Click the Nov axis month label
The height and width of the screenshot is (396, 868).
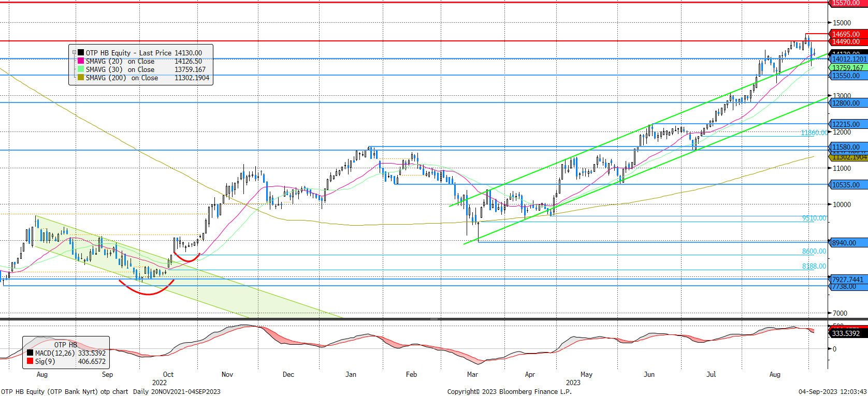(x=227, y=374)
